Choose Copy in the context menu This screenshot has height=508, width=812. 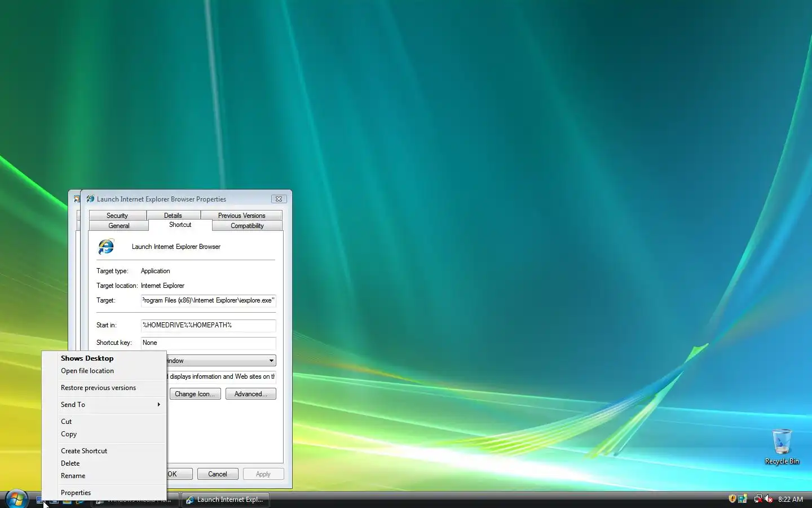[x=104, y=434]
